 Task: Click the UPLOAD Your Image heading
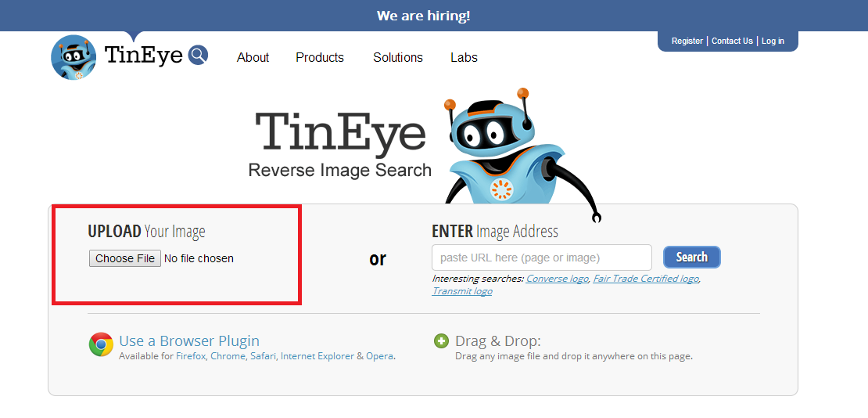pyautogui.click(x=146, y=231)
